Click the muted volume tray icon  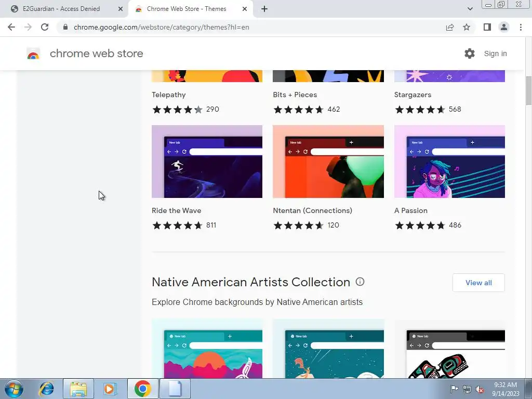click(480, 389)
